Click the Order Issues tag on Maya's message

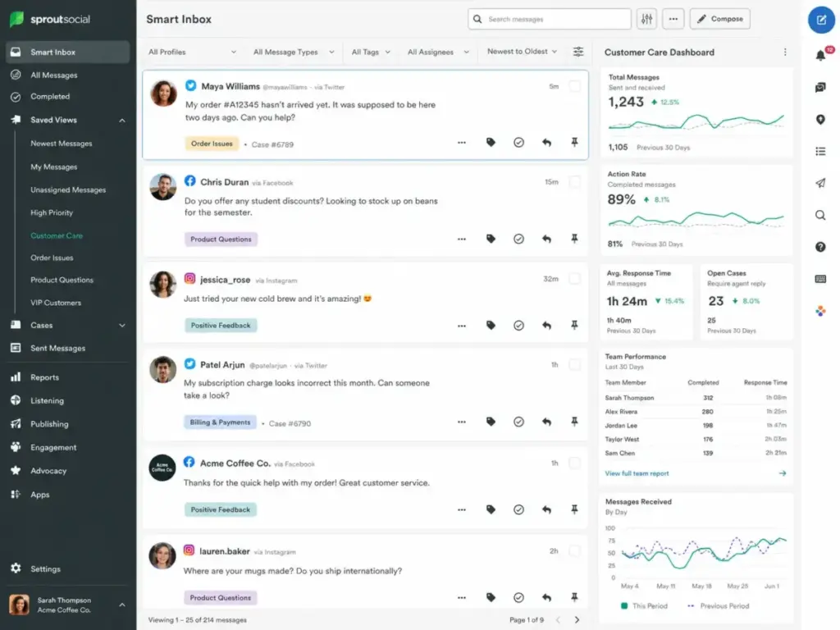212,144
